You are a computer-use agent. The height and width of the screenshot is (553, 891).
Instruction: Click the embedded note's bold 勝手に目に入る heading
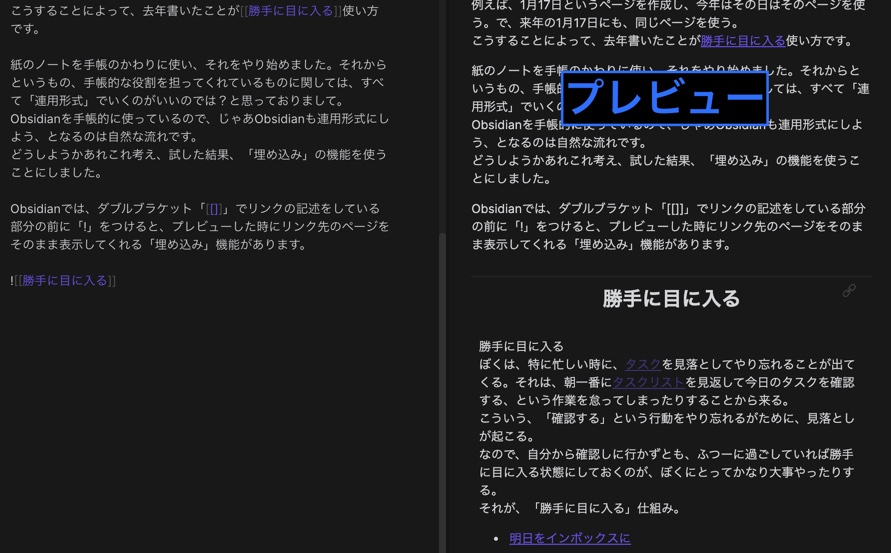(x=671, y=299)
